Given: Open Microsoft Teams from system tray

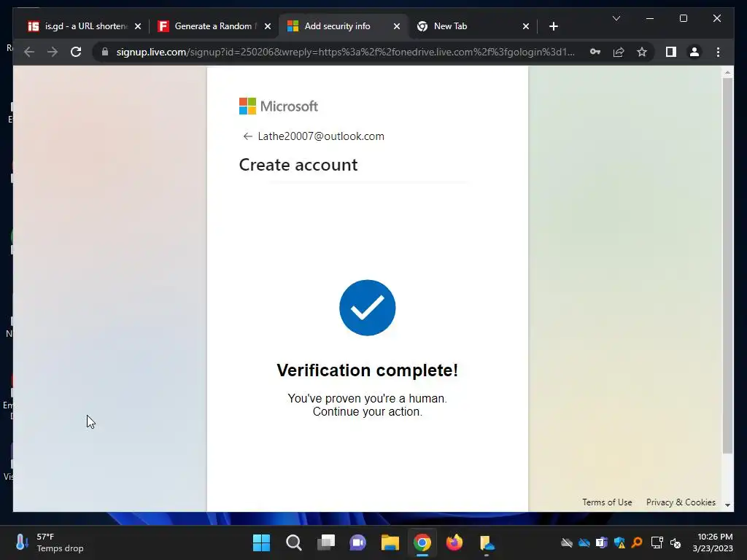Looking at the screenshot, I should click(602, 542).
